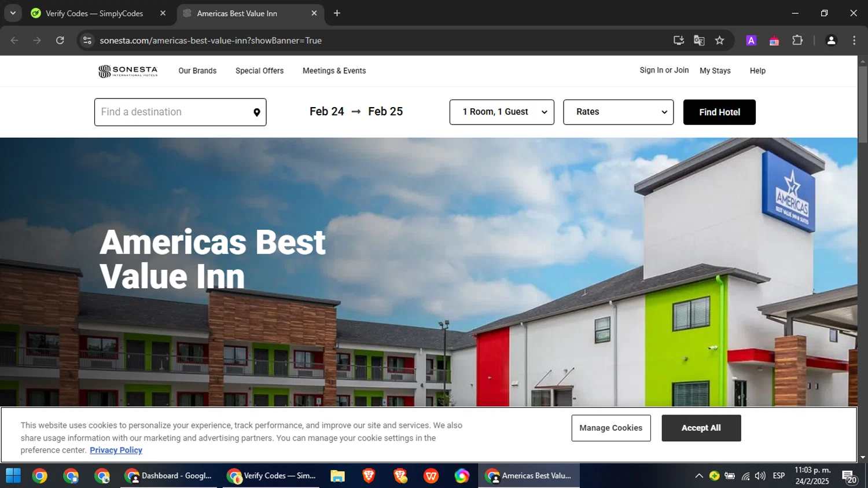Click the network Wi-Fi tray icon
868x488 pixels.
pyautogui.click(x=745, y=476)
